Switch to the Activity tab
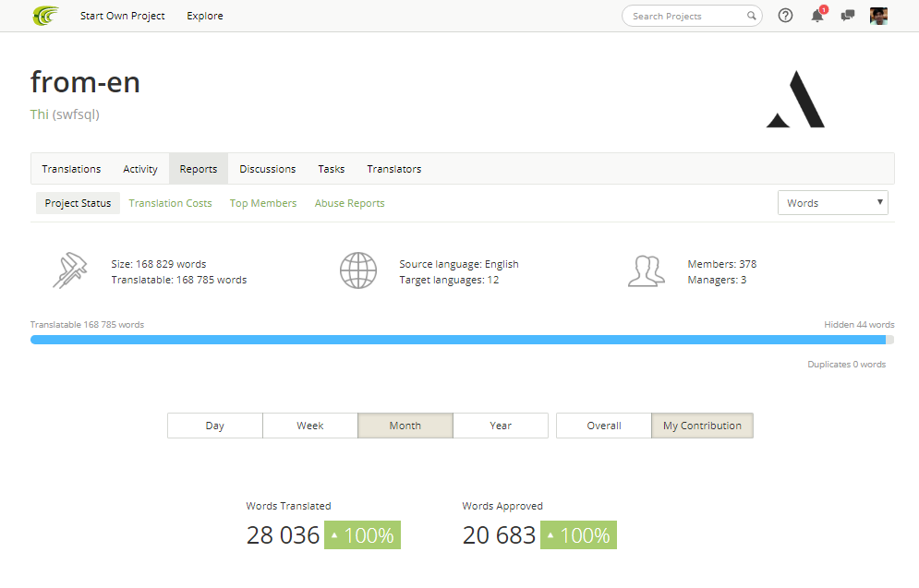 coord(140,169)
